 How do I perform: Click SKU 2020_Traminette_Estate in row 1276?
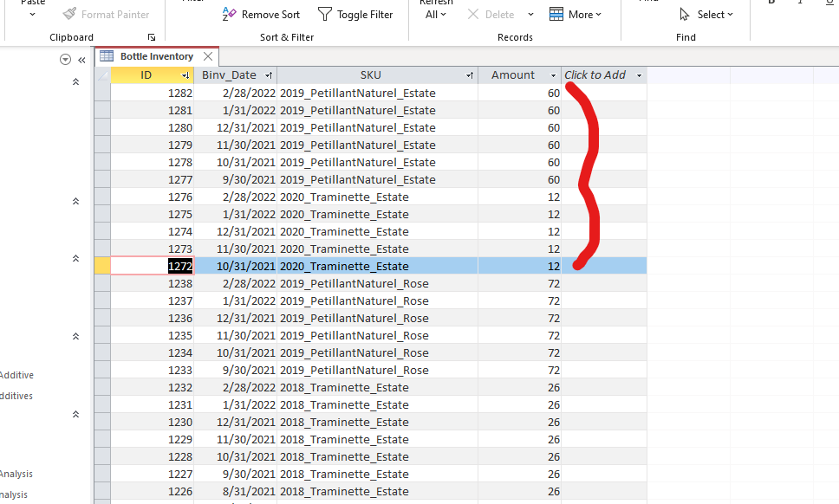(377, 197)
